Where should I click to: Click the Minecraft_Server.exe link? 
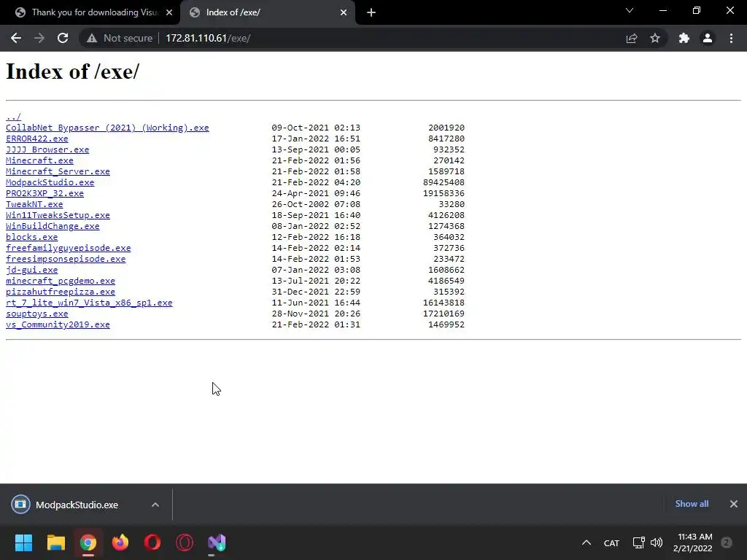click(58, 171)
